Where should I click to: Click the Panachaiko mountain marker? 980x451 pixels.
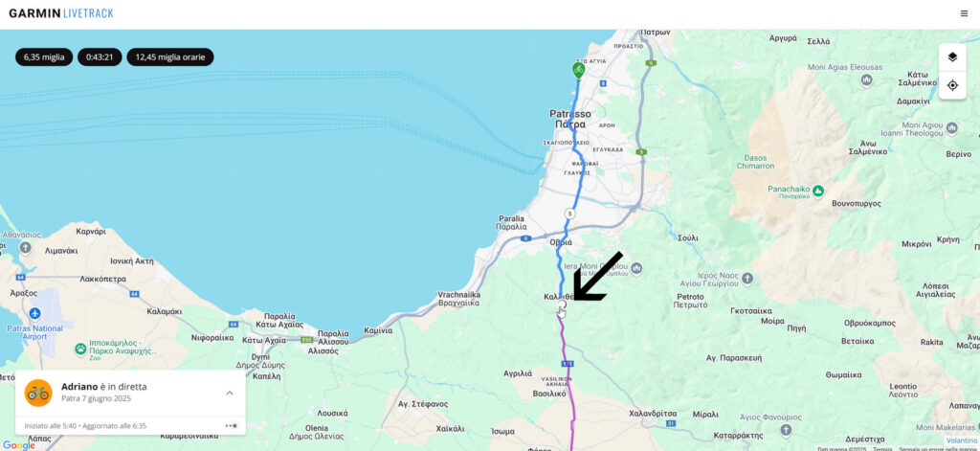pyautogui.click(x=817, y=191)
